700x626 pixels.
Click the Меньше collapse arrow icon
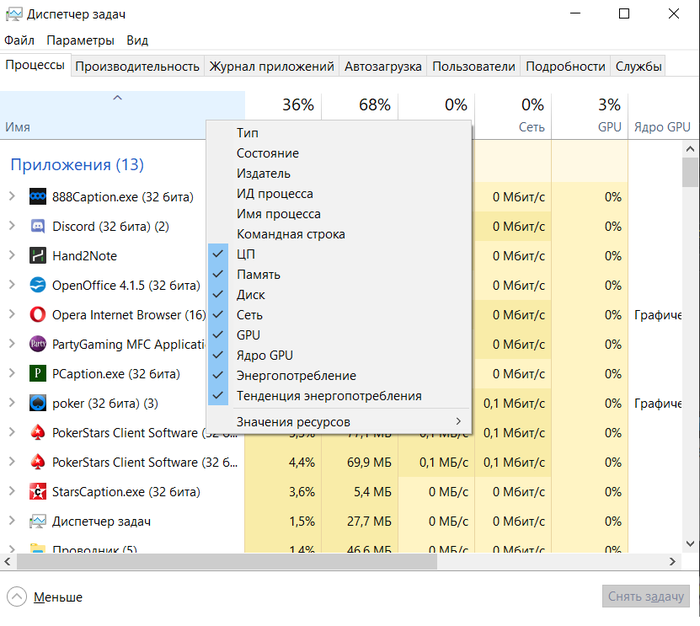pos(17,597)
